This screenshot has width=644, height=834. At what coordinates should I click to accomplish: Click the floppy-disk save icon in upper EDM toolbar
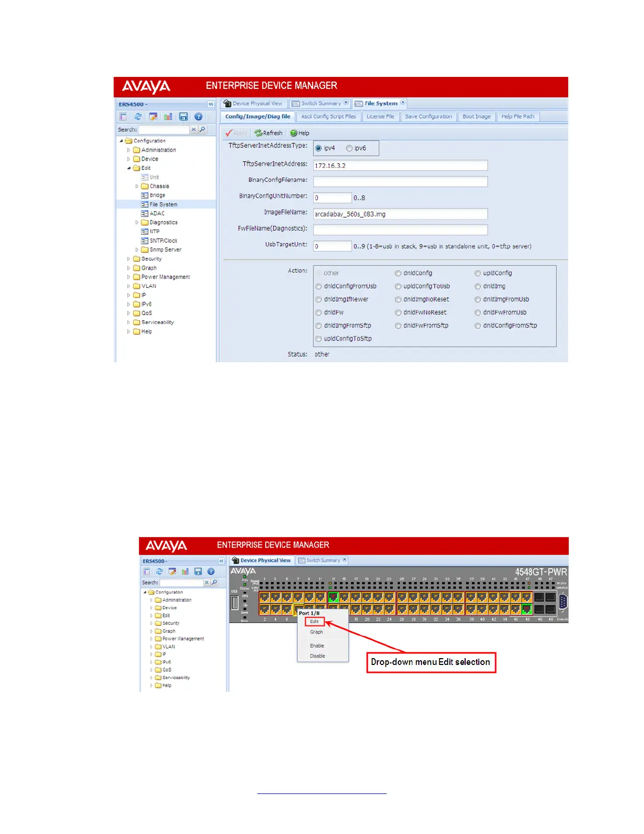click(184, 117)
